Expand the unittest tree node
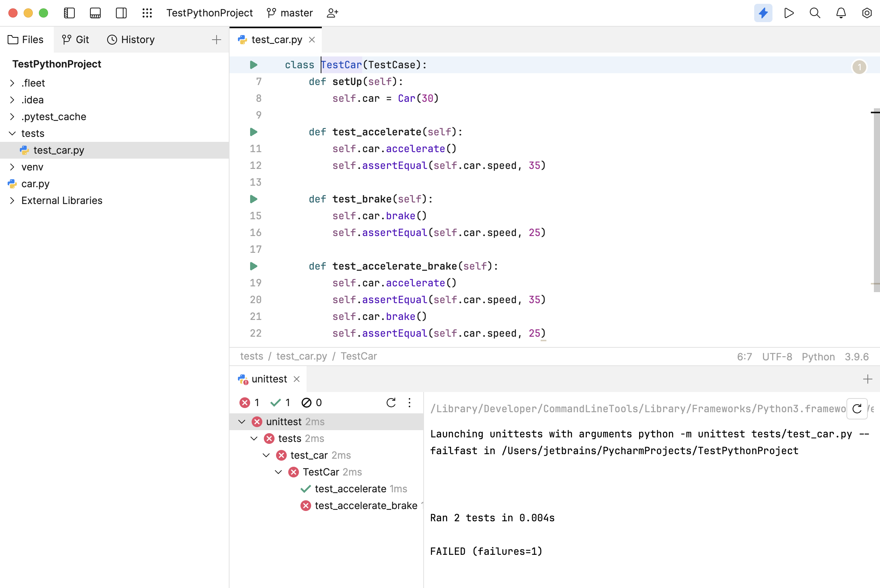 coord(243,421)
